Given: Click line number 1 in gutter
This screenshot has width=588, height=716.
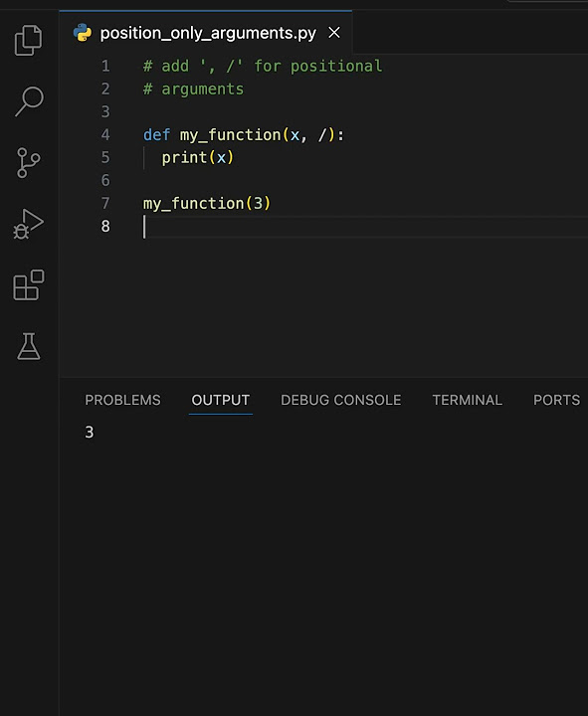Looking at the screenshot, I should coord(105,67).
